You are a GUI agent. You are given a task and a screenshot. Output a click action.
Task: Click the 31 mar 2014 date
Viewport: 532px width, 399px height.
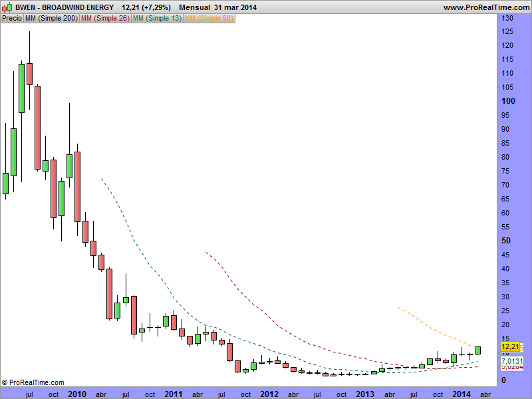point(235,7)
